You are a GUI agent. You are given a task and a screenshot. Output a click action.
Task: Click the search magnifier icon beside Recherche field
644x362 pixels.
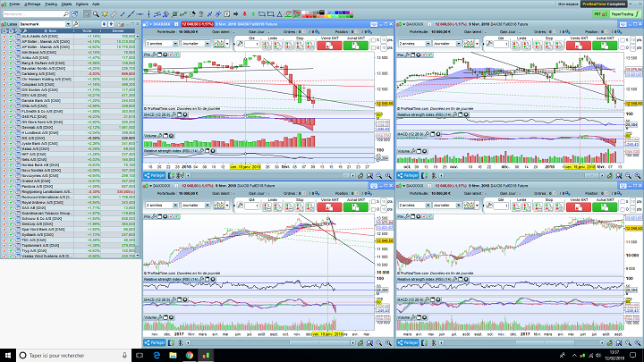click(x=65, y=14)
